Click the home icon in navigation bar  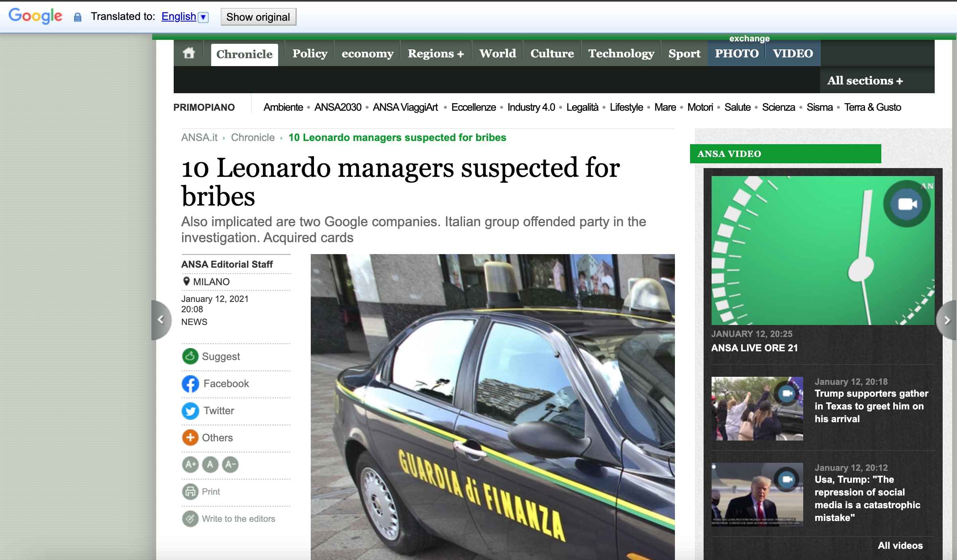point(189,53)
